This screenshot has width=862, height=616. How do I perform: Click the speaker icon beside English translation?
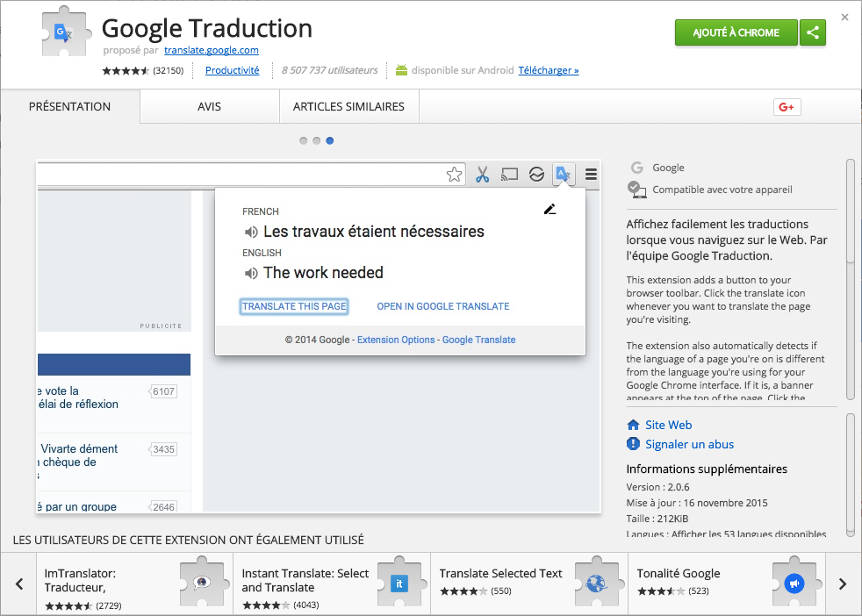tap(251, 273)
